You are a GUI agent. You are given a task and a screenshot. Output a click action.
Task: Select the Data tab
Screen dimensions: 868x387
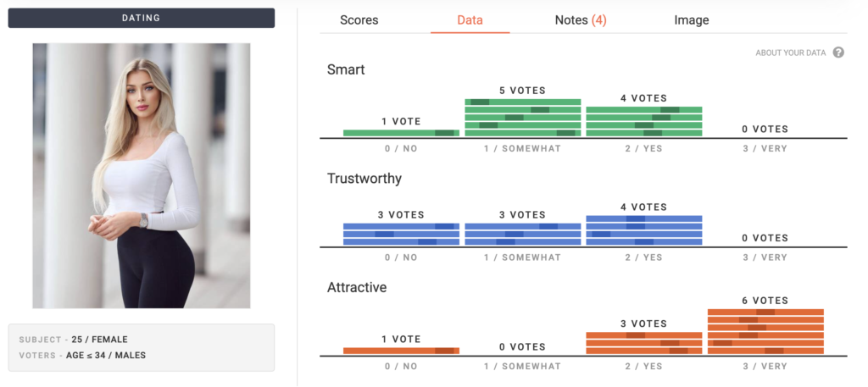pos(470,20)
